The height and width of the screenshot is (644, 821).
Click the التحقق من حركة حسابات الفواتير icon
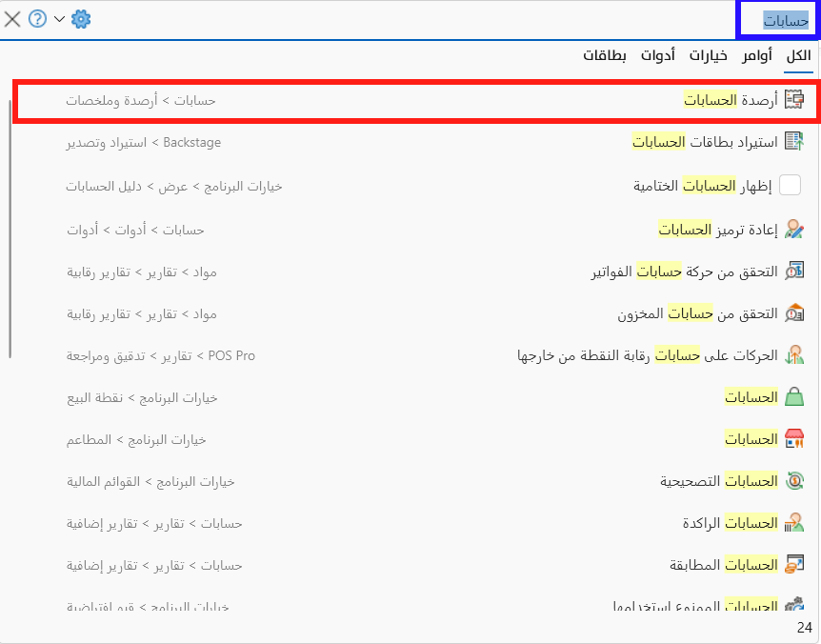(793, 272)
